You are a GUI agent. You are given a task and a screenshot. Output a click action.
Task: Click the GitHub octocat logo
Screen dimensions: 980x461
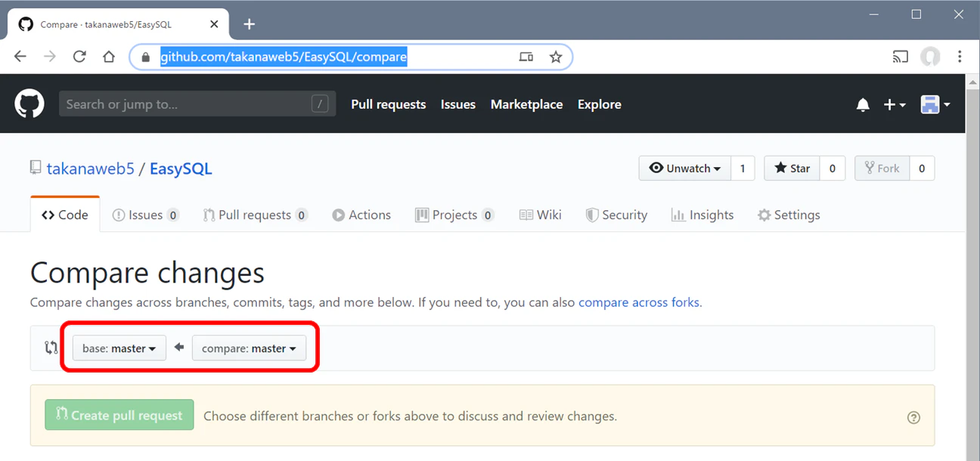29,104
